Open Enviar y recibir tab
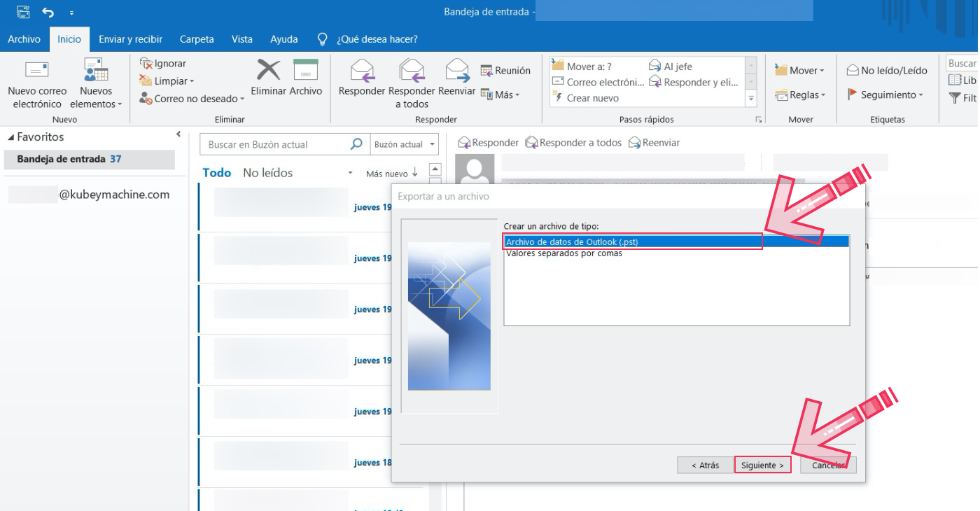Viewport: 980px width, 511px height. point(130,39)
